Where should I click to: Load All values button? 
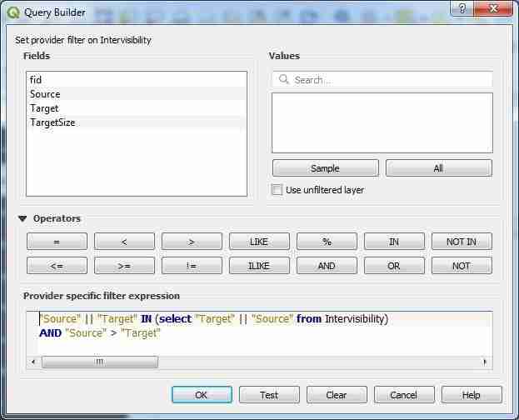click(438, 168)
